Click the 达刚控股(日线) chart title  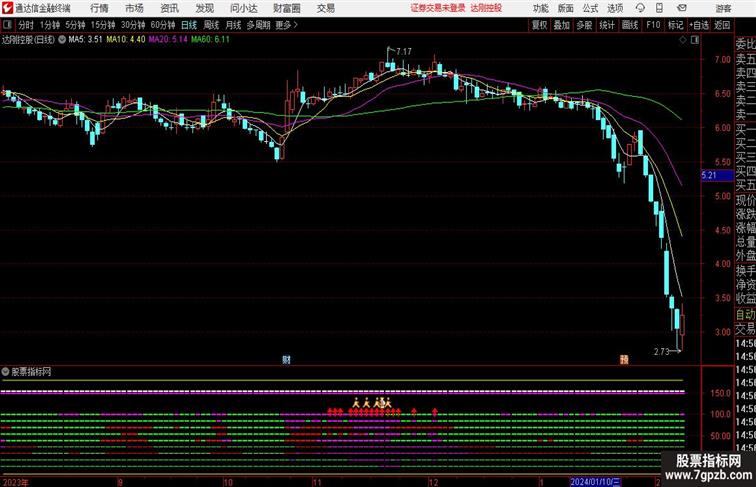tap(28, 40)
